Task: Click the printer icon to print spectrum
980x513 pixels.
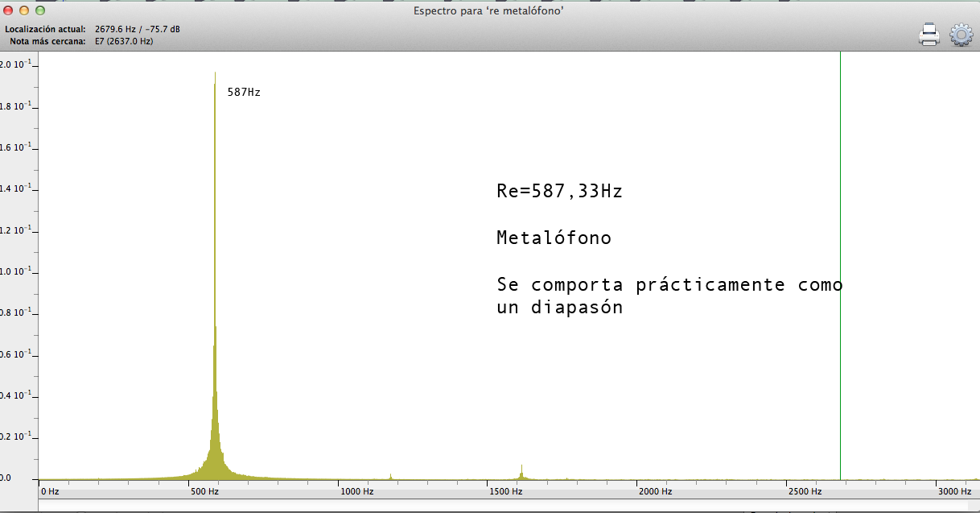Action: click(x=929, y=35)
